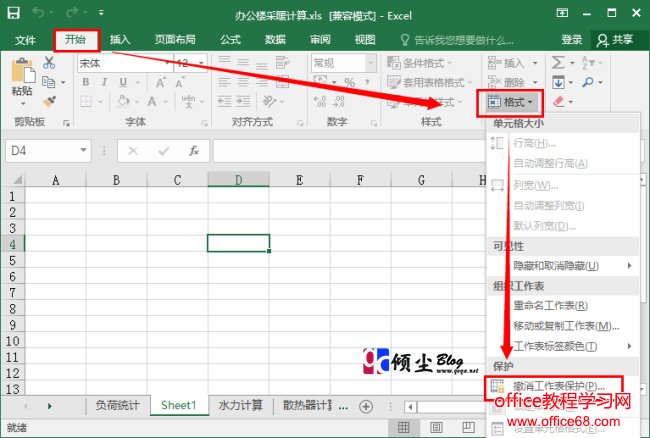This screenshot has width=650, height=438.
Task: Open the 常规 number format dropdown
Action: pyautogui.click(x=371, y=63)
